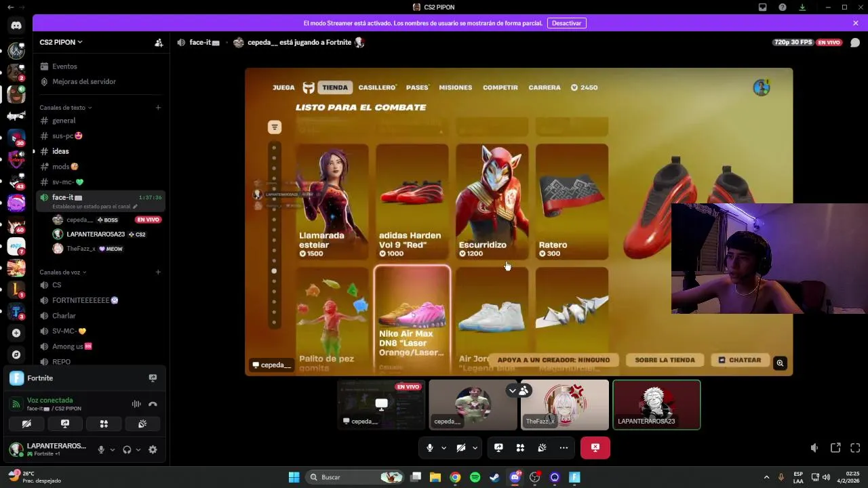Collapse the Canales de voz category
868x488 pixels.
point(63,272)
